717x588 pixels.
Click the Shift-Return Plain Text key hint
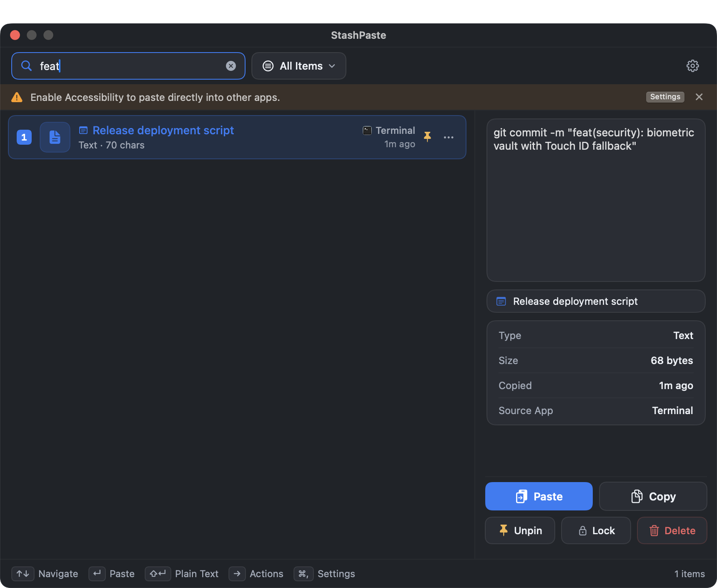coord(158,574)
